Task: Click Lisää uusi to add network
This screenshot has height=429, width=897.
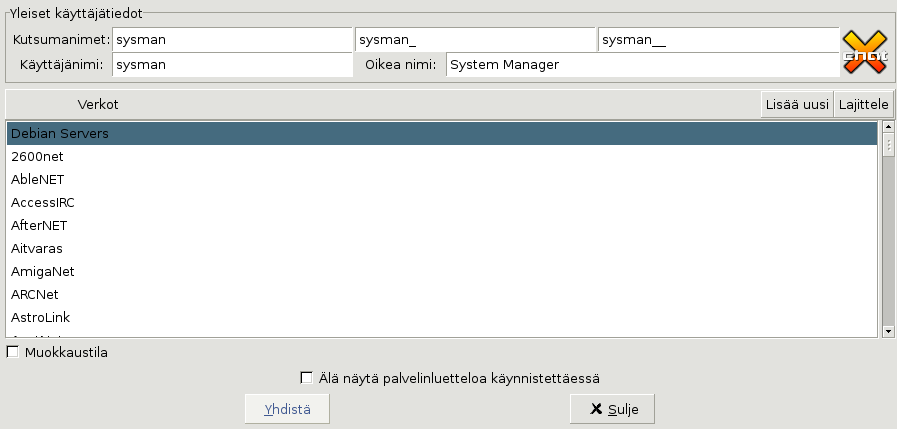Action: click(797, 105)
